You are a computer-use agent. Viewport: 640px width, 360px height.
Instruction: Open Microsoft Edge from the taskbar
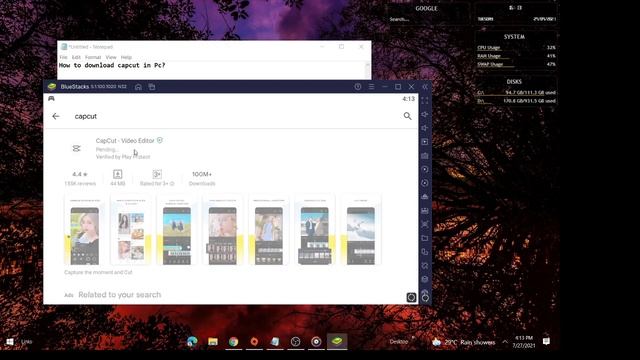[x=192, y=342]
